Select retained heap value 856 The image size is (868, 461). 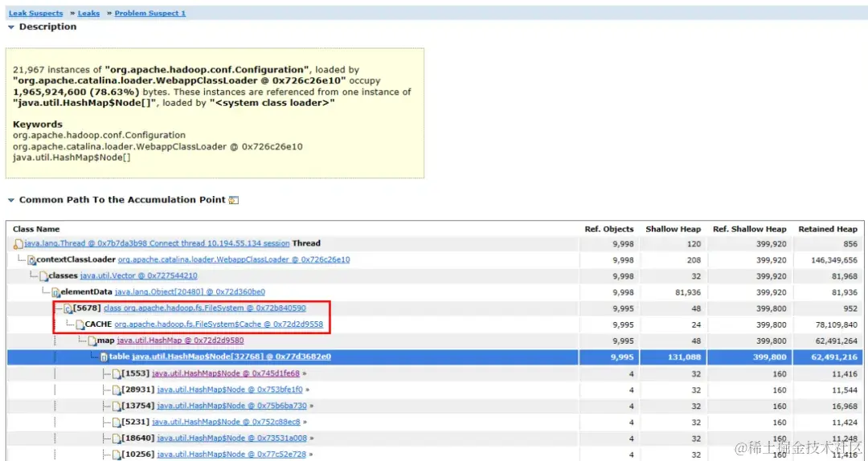(850, 244)
